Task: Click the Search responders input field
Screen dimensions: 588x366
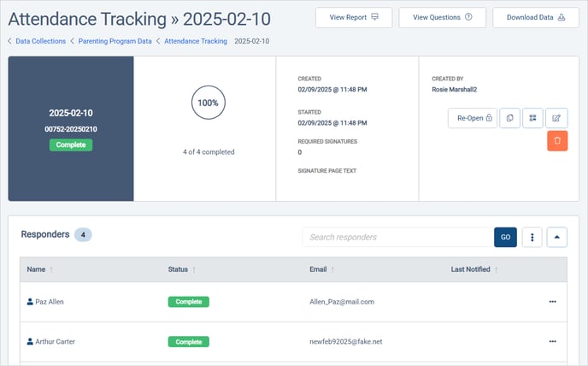Action: 397,237
